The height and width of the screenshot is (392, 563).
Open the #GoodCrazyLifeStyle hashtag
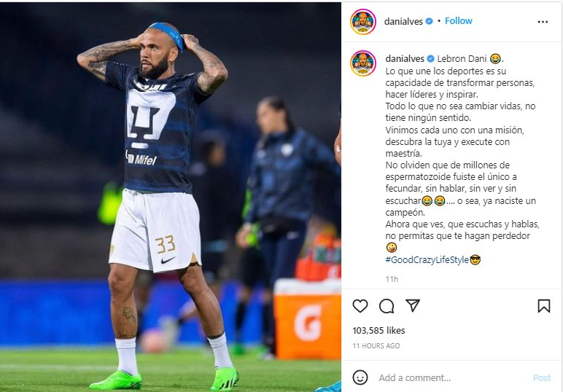tap(427, 259)
